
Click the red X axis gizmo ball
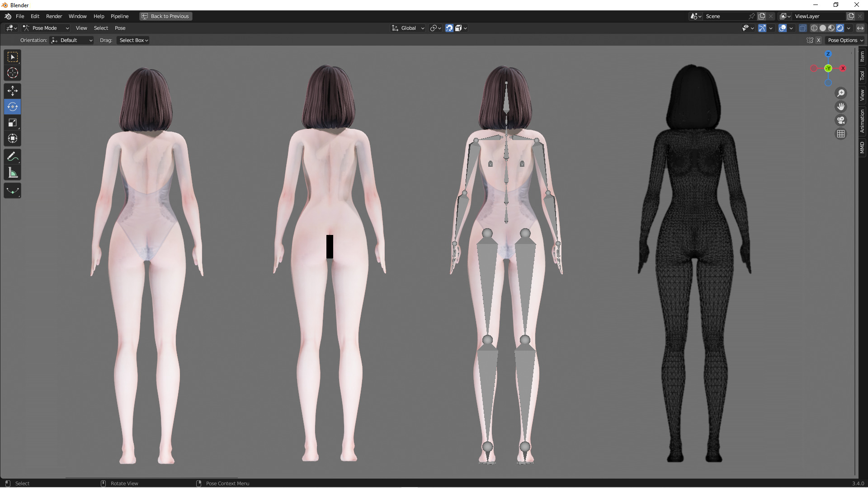click(x=843, y=68)
